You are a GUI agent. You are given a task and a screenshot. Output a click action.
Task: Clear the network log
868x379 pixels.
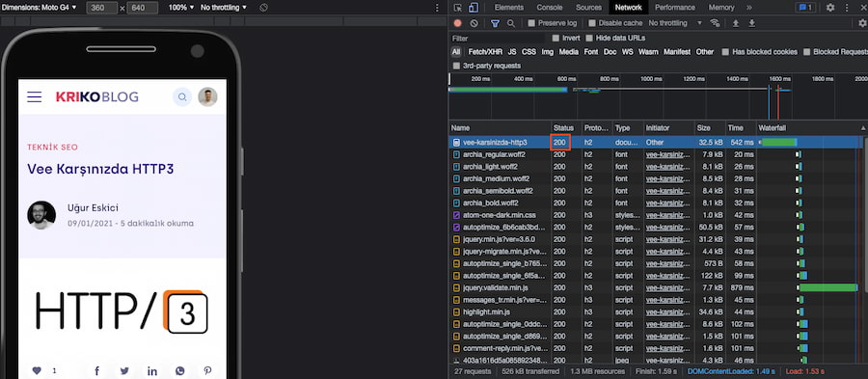(x=474, y=23)
